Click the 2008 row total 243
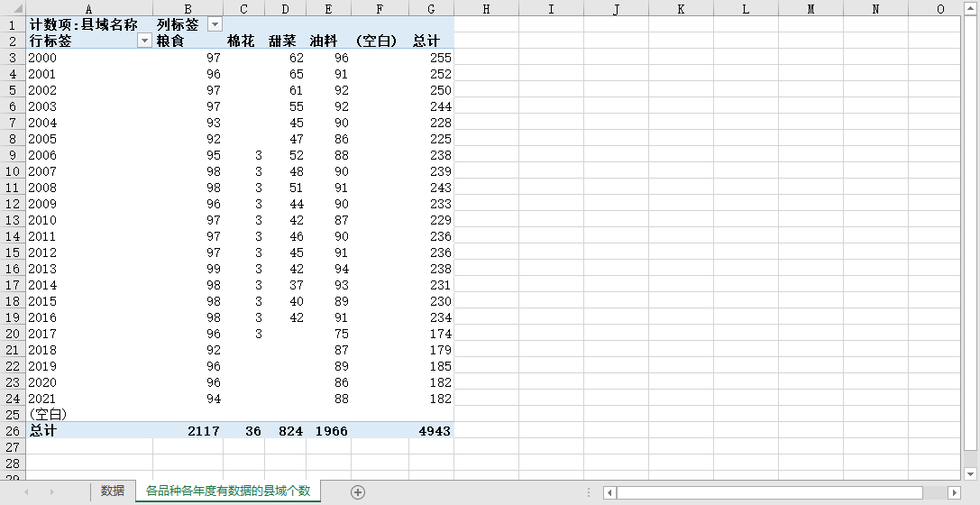Viewport: 980px width, 505px height. [x=431, y=188]
